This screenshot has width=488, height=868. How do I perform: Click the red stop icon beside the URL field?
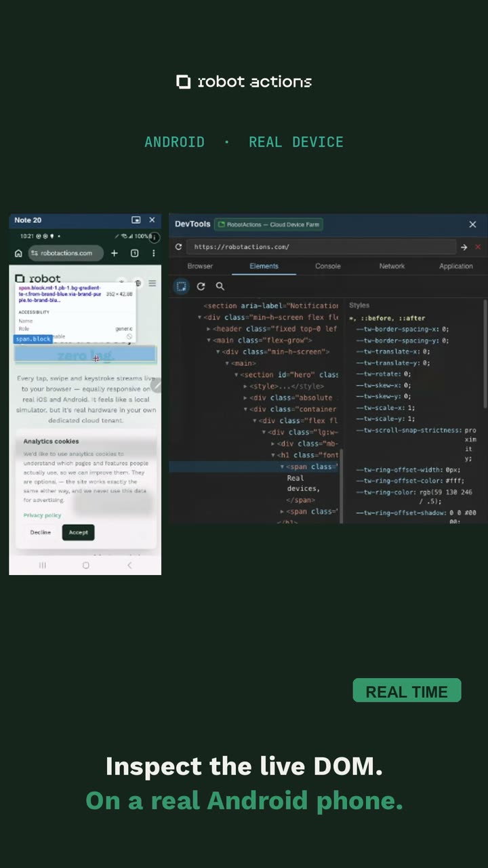pyautogui.click(x=478, y=248)
